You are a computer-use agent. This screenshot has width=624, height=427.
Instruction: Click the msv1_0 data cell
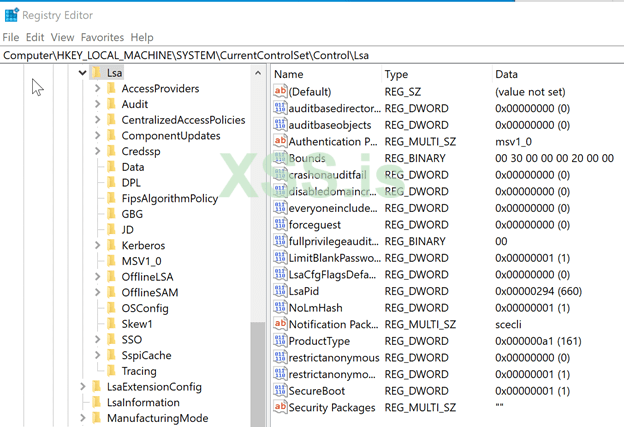(513, 142)
